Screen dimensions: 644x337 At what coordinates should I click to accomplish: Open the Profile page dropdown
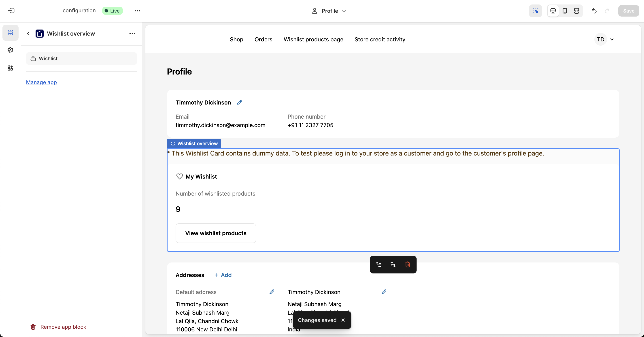pyautogui.click(x=329, y=11)
